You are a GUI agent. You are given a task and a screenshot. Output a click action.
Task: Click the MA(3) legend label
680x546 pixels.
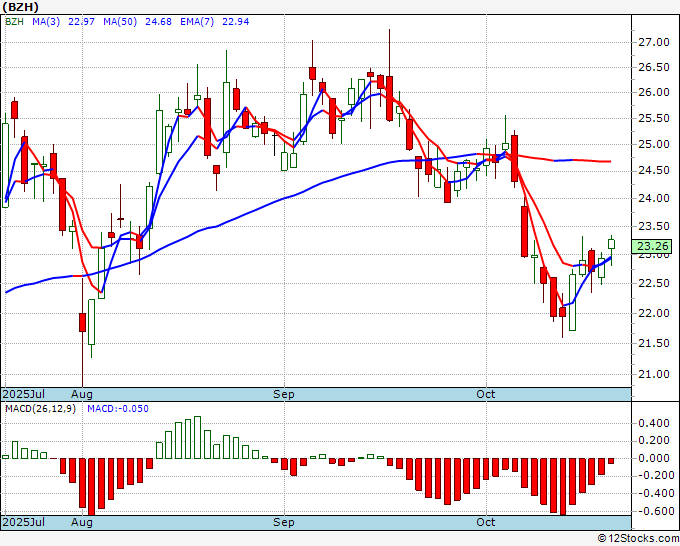[x=46, y=22]
